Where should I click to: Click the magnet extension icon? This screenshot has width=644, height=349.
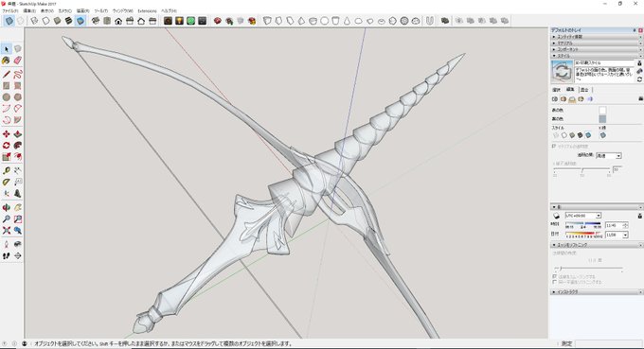tap(430, 21)
